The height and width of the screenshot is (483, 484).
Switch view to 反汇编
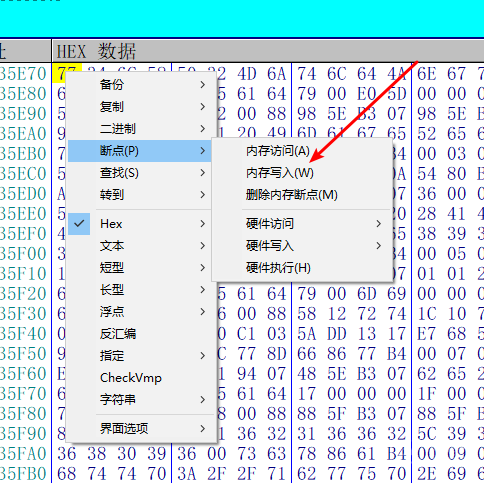click(x=139, y=334)
